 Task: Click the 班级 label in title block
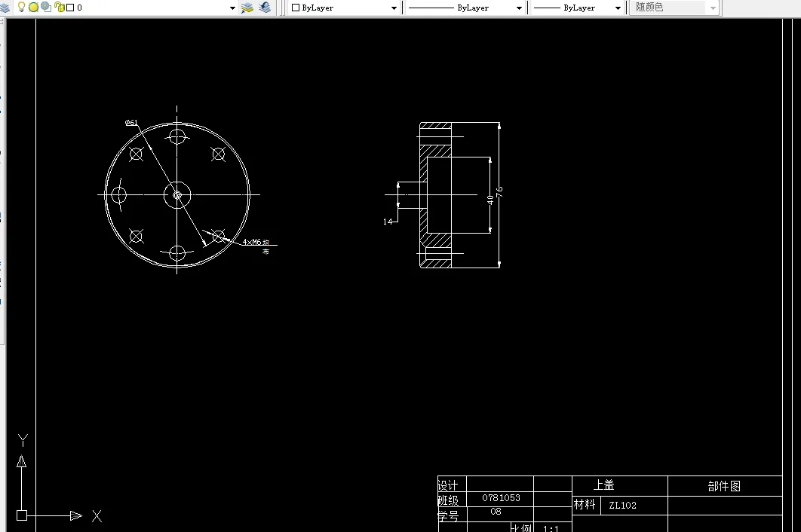point(448,500)
